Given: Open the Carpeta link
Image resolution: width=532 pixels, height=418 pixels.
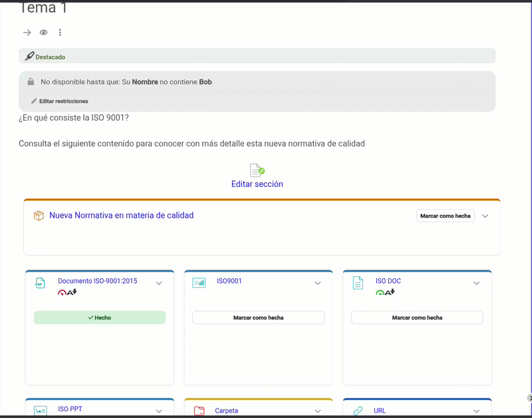Looking at the screenshot, I should coord(226,411).
